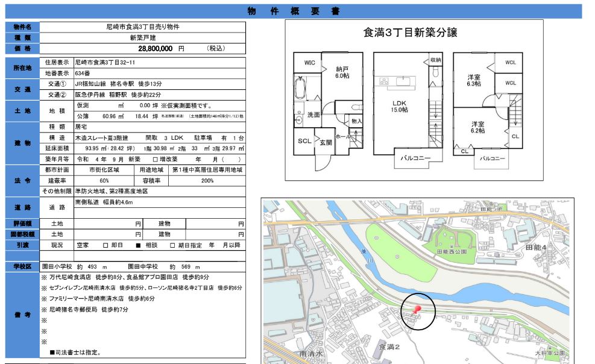This screenshot has height=364, width=595.
Task: Click the washbasin symbol in 洗面 room
Action: 298,121
